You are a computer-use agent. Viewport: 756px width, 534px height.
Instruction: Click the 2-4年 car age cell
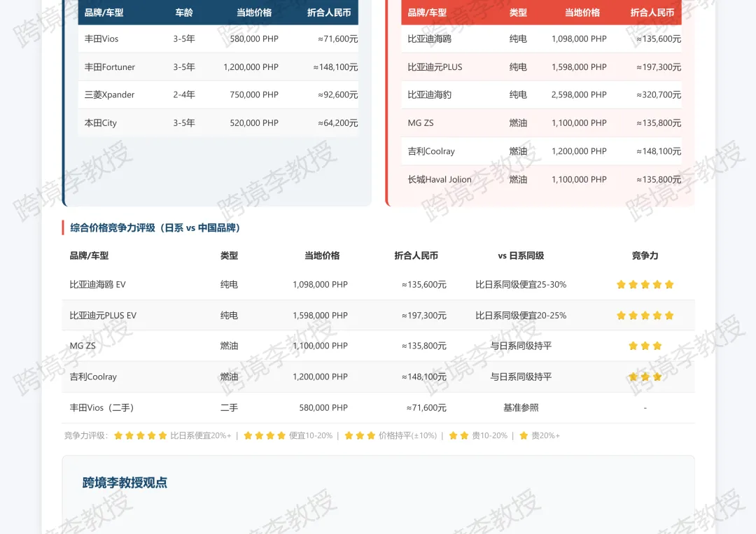pyautogui.click(x=184, y=94)
